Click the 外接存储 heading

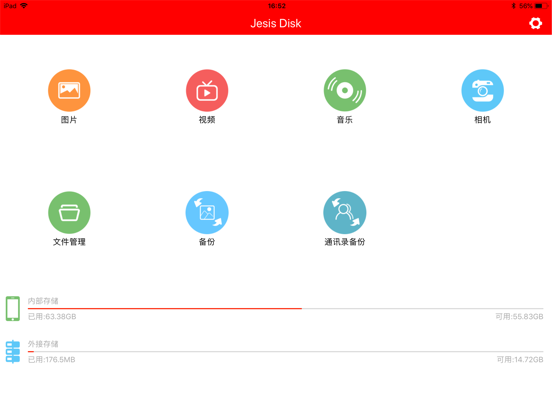43,344
